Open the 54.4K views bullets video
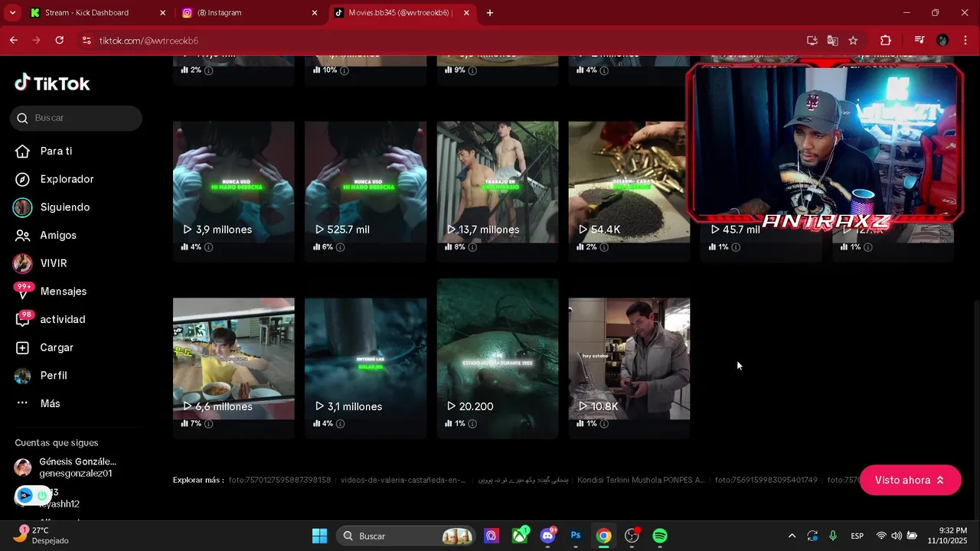Image resolution: width=980 pixels, height=551 pixels. [629, 182]
